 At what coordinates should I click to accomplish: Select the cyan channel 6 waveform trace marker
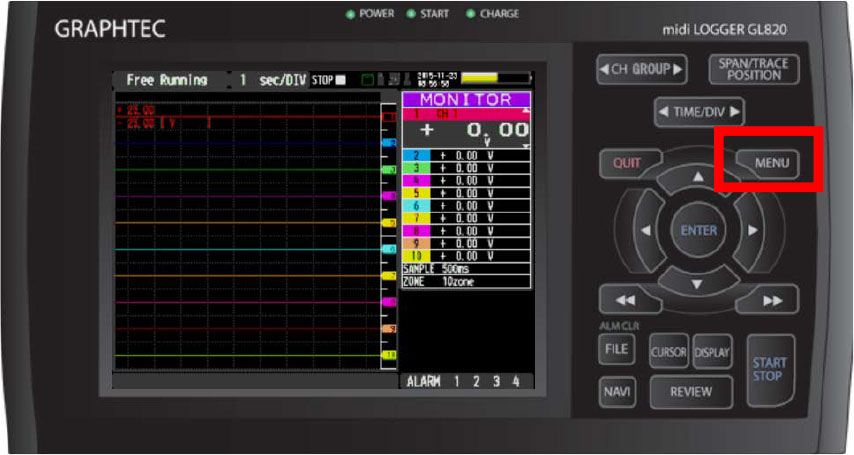point(389,249)
